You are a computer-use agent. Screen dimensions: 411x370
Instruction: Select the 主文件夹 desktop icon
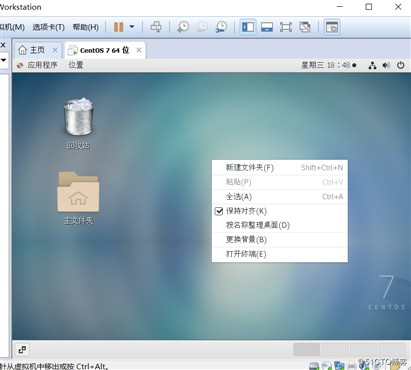[78, 198]
